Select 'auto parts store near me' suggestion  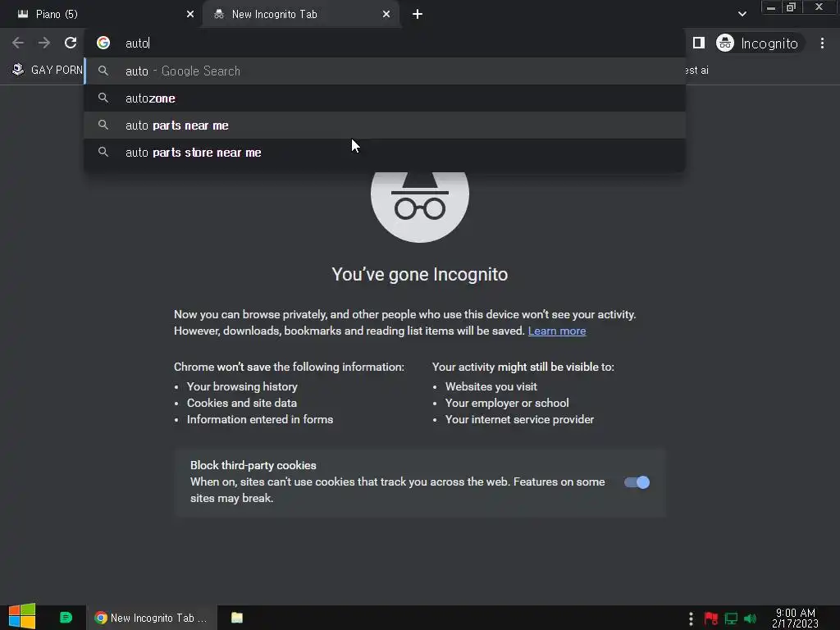(x=385, y=153)
